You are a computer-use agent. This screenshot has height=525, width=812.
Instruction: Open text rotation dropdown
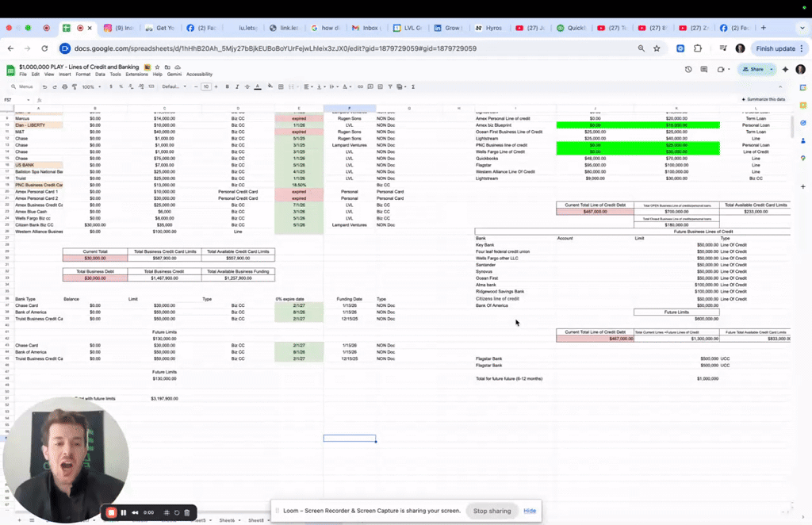pos(346,87)
